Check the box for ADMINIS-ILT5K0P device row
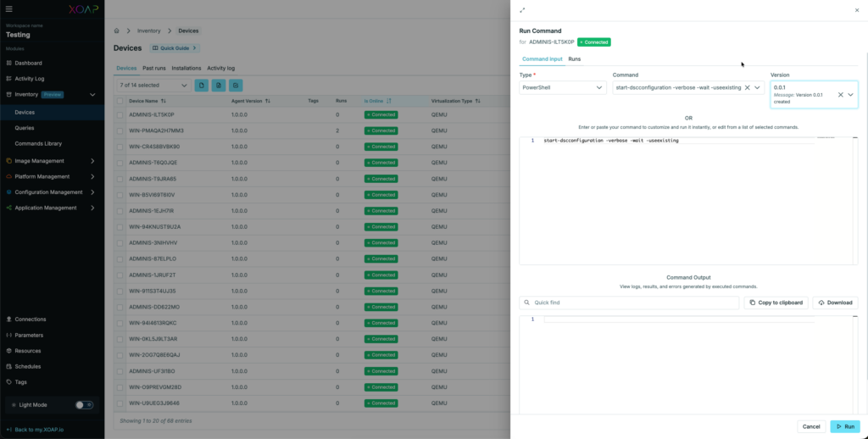This screenshot has width=868, height=439. click(120, 114)
